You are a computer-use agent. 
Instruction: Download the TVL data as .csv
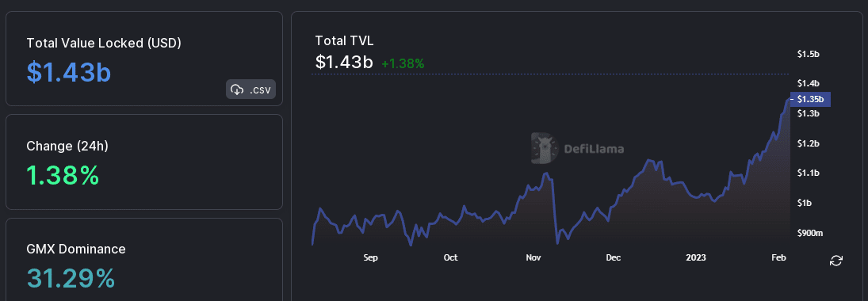point(250,89)
